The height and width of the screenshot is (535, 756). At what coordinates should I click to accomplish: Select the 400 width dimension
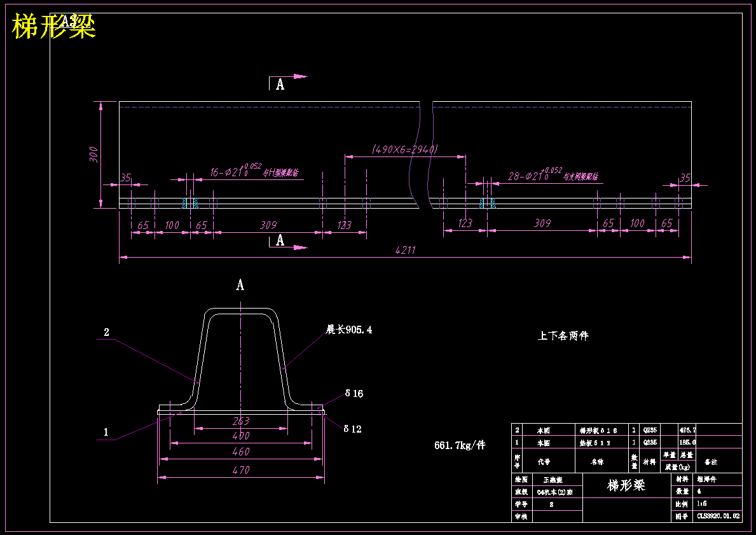[x=241, y=436]
